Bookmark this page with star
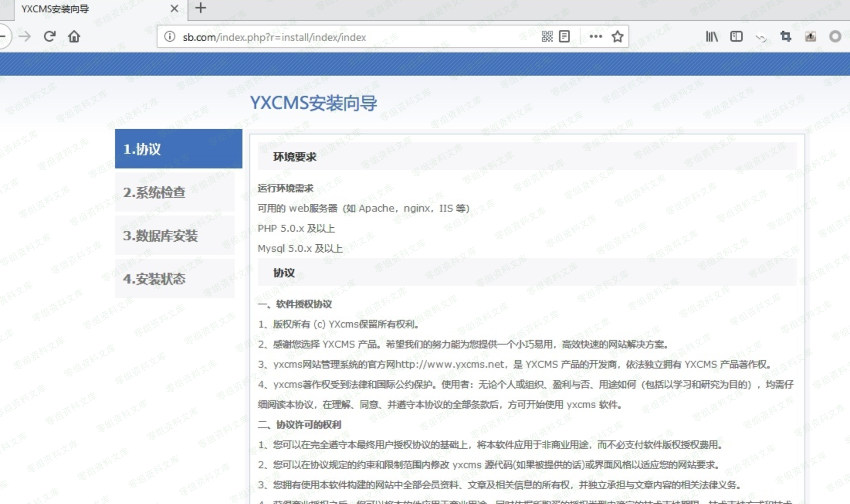This screenshot has width=850, height=504. point(618,37)
